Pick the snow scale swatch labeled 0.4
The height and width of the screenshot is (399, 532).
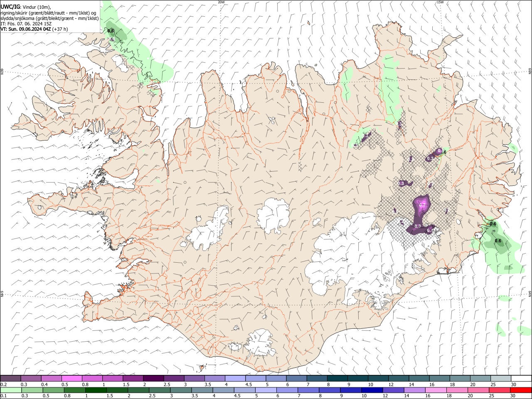[x=51, y=379]
